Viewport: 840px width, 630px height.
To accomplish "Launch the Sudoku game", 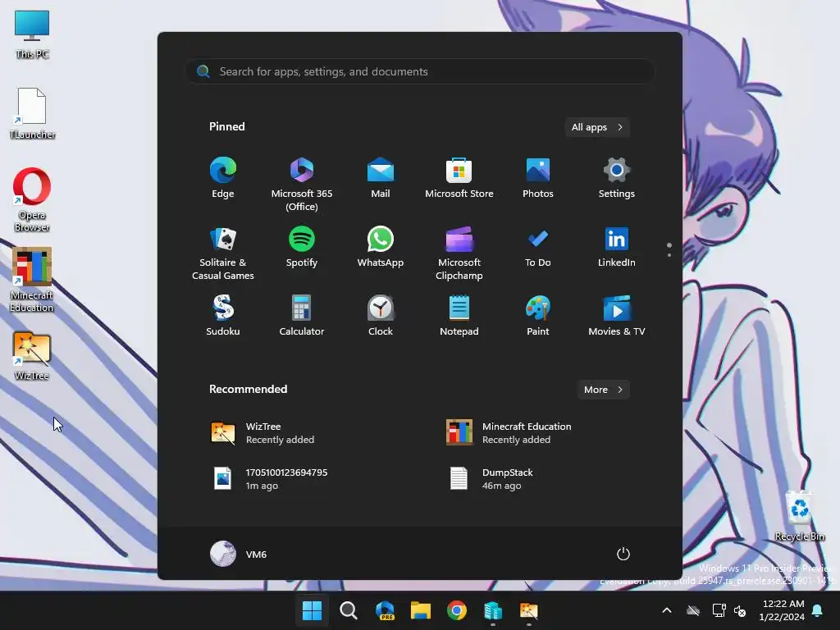I will point(223,316).
